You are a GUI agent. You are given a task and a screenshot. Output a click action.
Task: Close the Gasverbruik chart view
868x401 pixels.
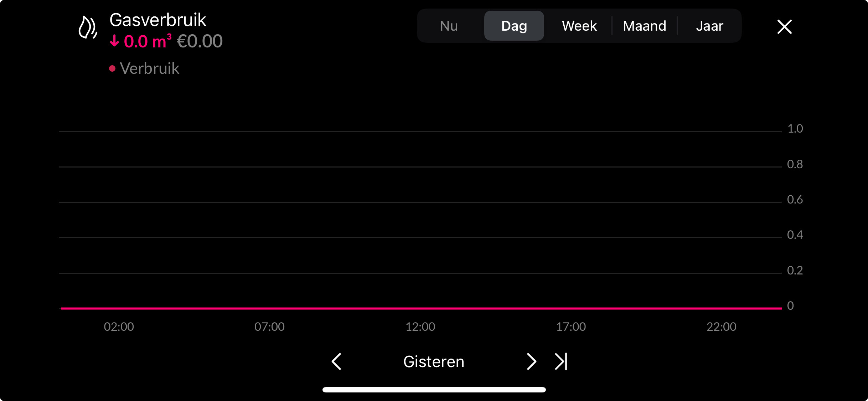784,27
